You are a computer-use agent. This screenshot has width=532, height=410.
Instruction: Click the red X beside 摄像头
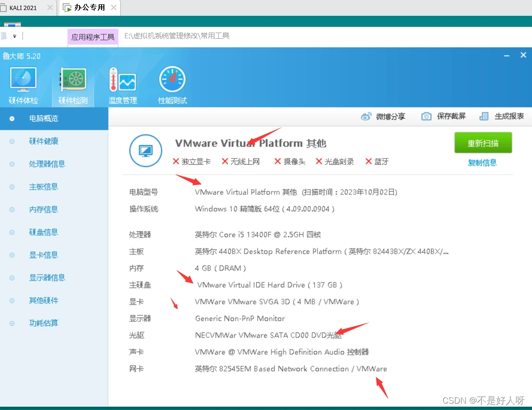278,161
